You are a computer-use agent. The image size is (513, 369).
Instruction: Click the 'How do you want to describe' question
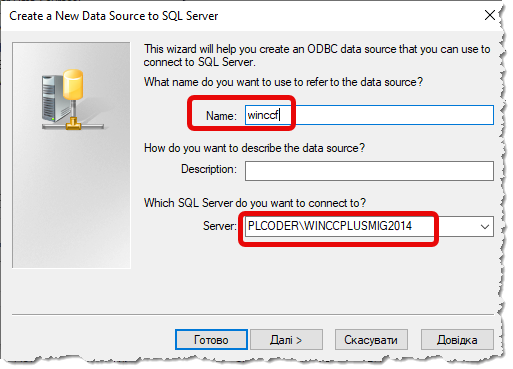click(x=254, y=148)
